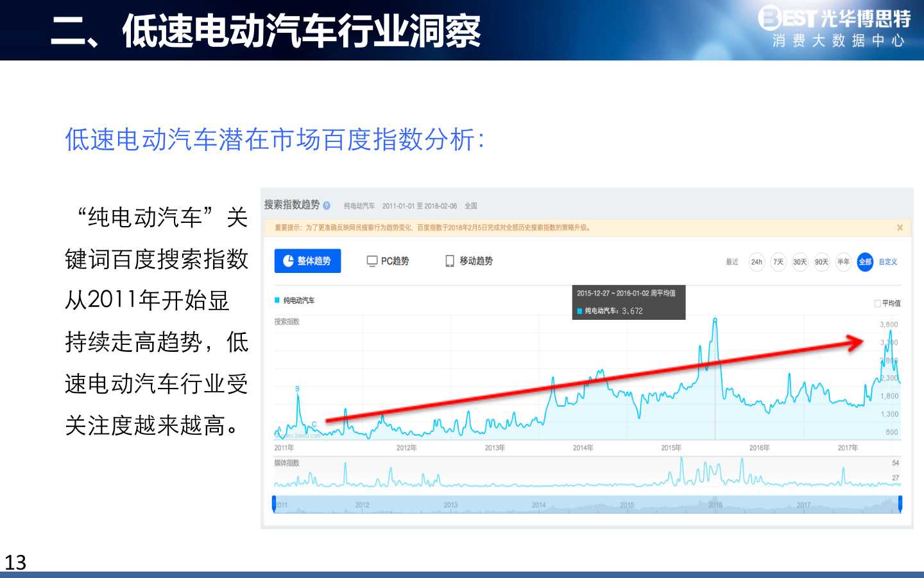Select the 半年 half-year range button
The image size is (924, 578).
[x=843, y=261]
